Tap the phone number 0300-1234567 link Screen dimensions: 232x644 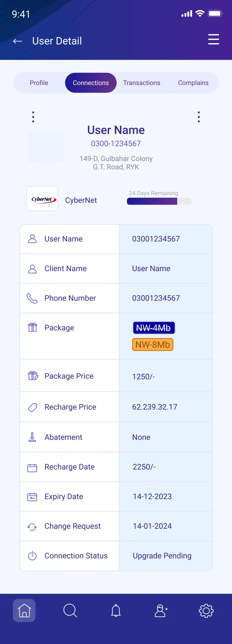116,144
